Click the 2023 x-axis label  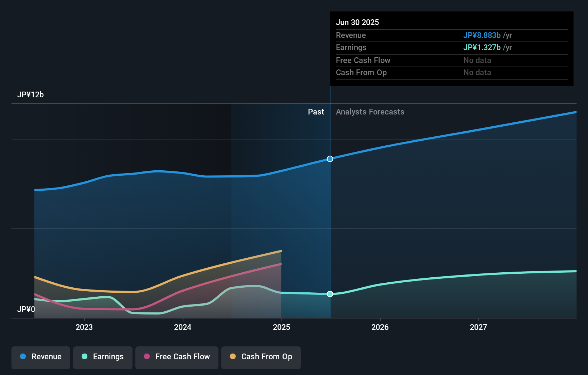click(84, 327)
